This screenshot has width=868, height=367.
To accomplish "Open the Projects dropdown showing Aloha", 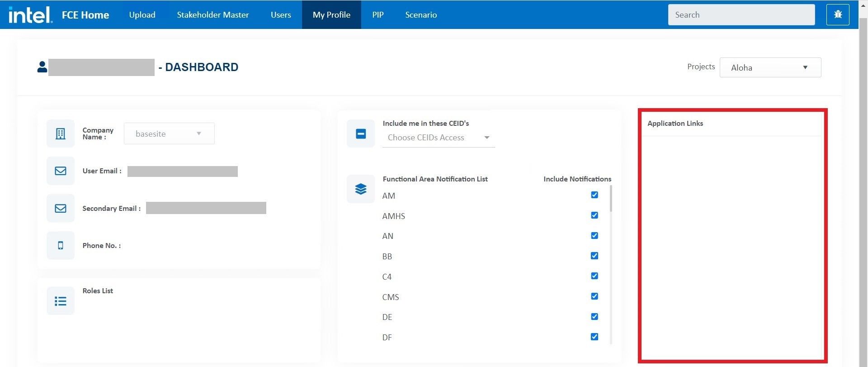I will click(770, 67).
